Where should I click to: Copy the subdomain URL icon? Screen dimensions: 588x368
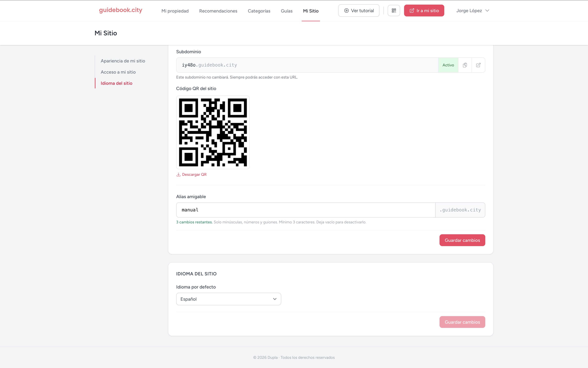(465, 65)
